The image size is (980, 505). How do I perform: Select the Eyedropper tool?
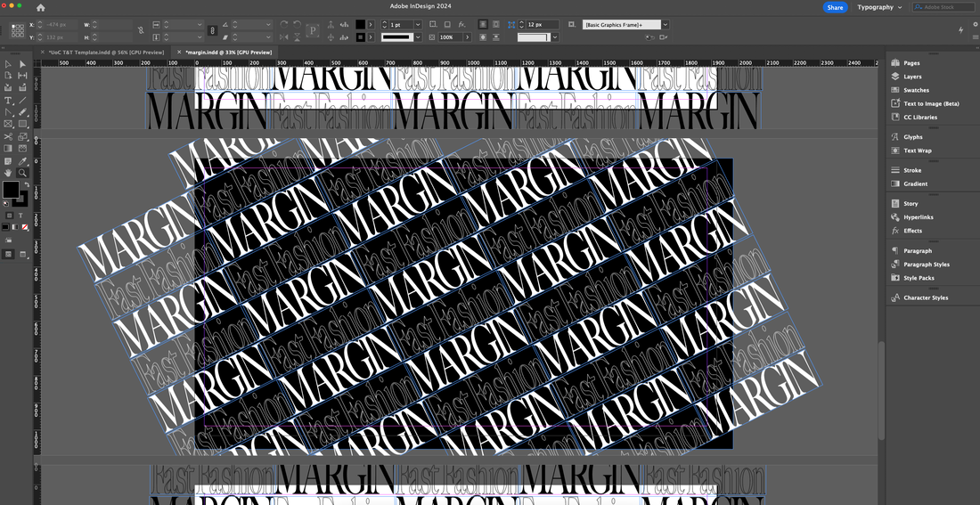pyautogui.click(x=22, y=160)
